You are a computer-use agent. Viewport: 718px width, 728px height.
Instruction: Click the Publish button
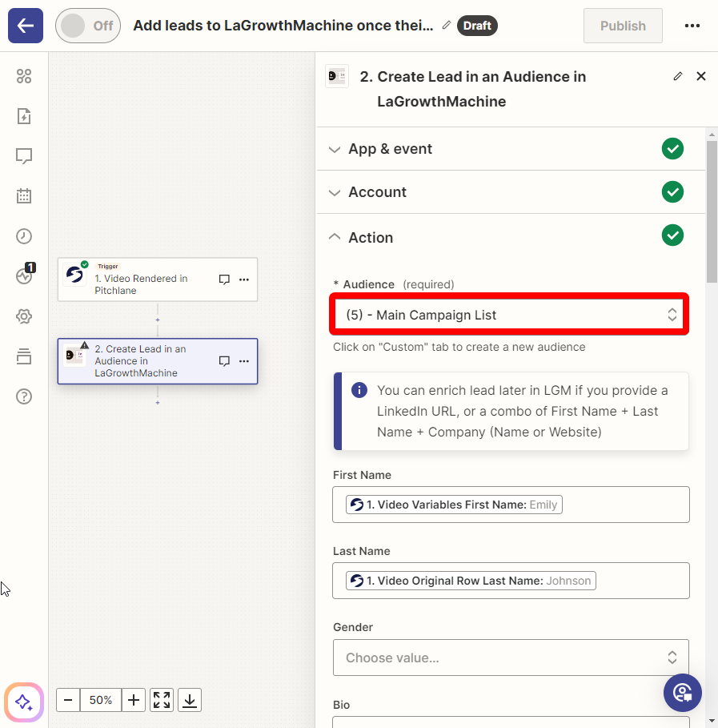[x=623, y=26]
